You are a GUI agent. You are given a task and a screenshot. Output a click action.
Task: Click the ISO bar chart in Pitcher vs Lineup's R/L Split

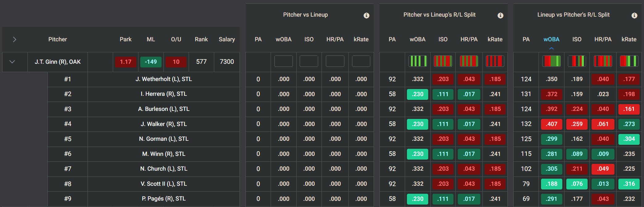[443, 61]
